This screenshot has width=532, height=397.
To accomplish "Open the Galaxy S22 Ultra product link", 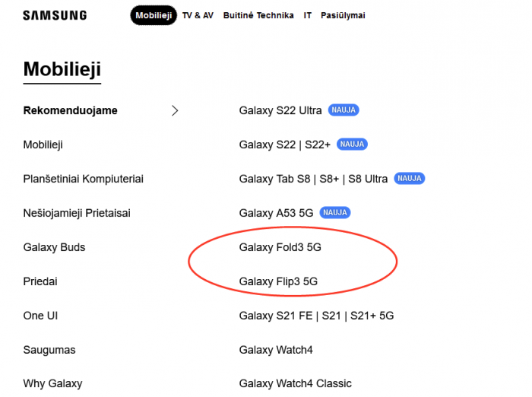I will [280, 110].
